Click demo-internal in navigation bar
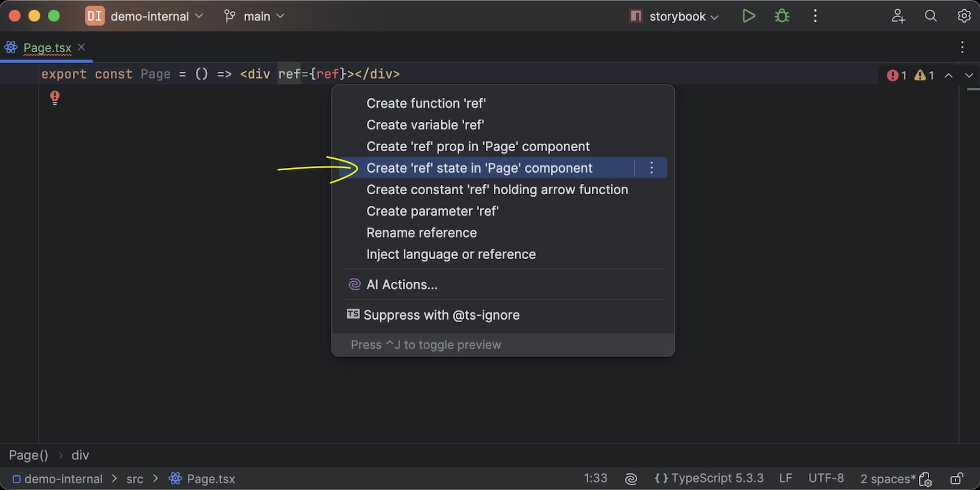Viewport: 980px width, 490px height. tap(58, 479)
